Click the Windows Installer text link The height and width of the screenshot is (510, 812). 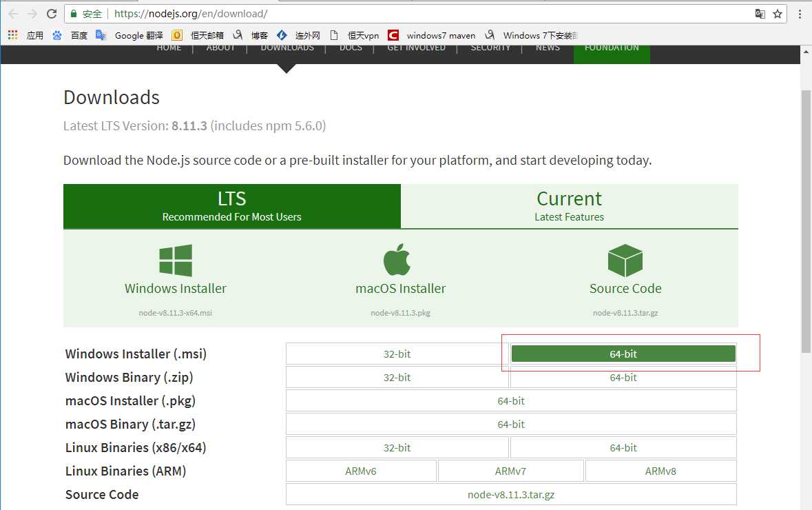pyautogui.click(x=176, y=289)
